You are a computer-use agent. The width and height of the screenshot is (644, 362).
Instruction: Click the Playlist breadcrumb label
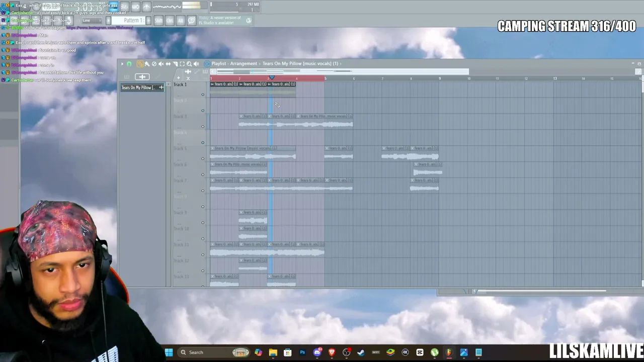219,64
